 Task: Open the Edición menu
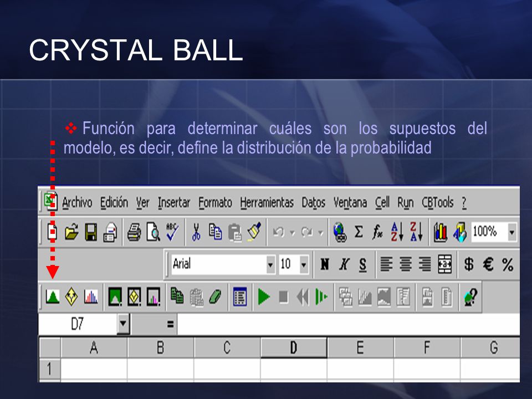pyautogui.click(x=114, y=203)
